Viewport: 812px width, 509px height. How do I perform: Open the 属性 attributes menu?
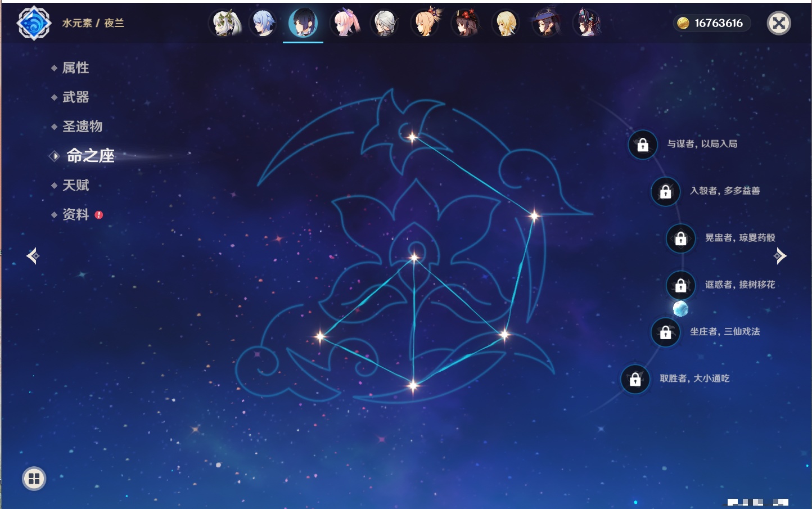(x=75, y=68)
